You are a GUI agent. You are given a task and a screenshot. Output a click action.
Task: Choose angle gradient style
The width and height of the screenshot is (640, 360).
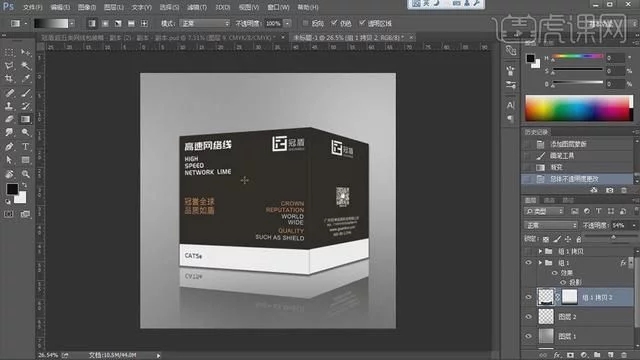tap(118, 24)
